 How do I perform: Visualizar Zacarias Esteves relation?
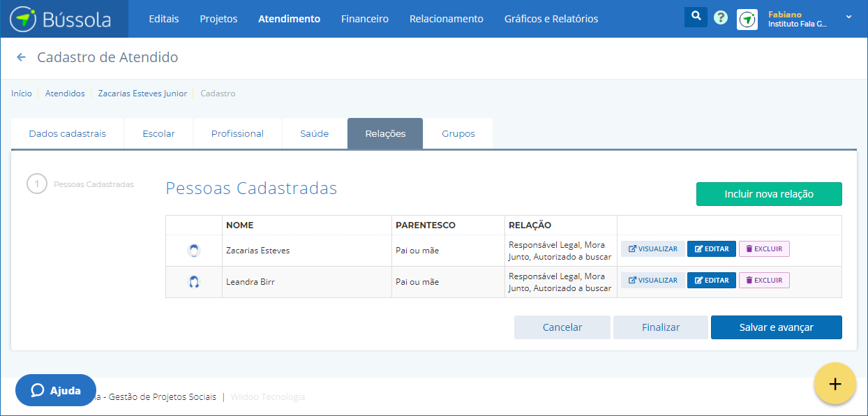(x=653, y=249)
